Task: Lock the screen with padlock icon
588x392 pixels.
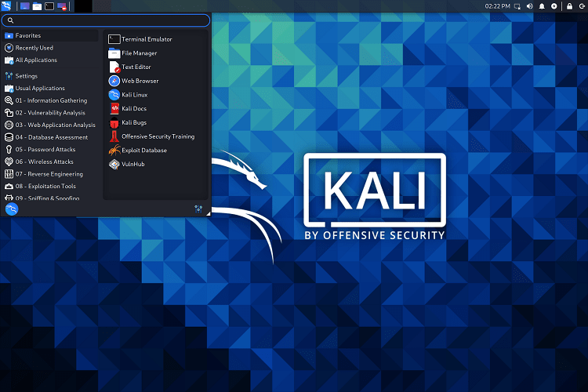Action: (x=570, y=6)
